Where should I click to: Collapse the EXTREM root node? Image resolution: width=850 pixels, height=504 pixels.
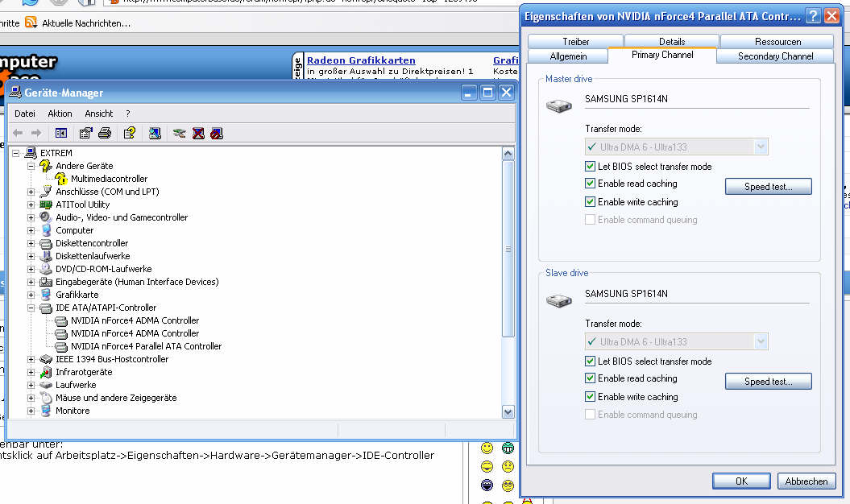16,153
